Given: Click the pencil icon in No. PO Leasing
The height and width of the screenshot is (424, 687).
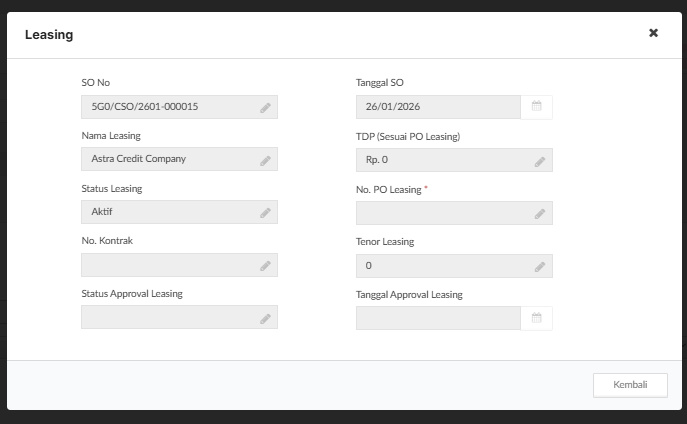Looking at the screenshot, I should click(540, 213).
